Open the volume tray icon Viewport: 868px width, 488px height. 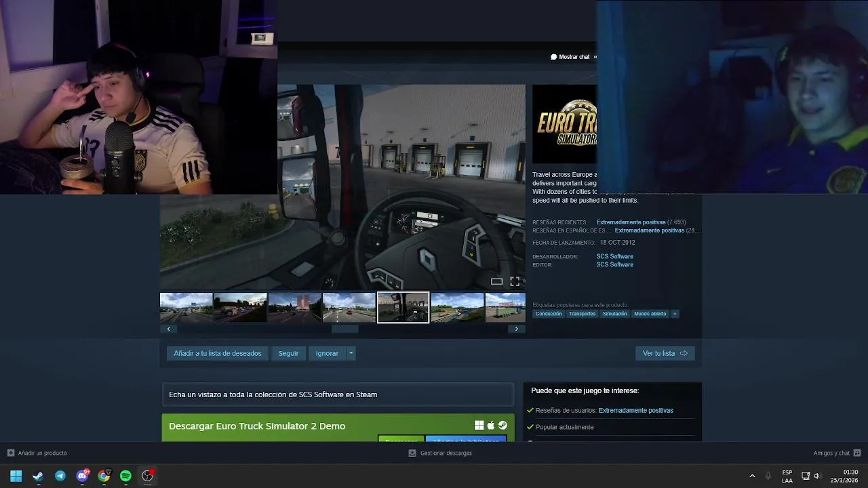tap(817, 476)
